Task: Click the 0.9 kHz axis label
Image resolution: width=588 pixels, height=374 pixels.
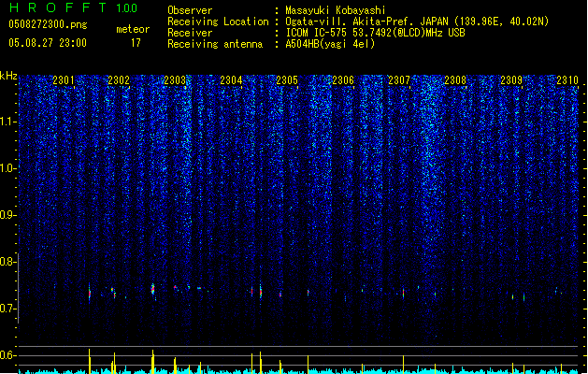Action: (7, 215)
